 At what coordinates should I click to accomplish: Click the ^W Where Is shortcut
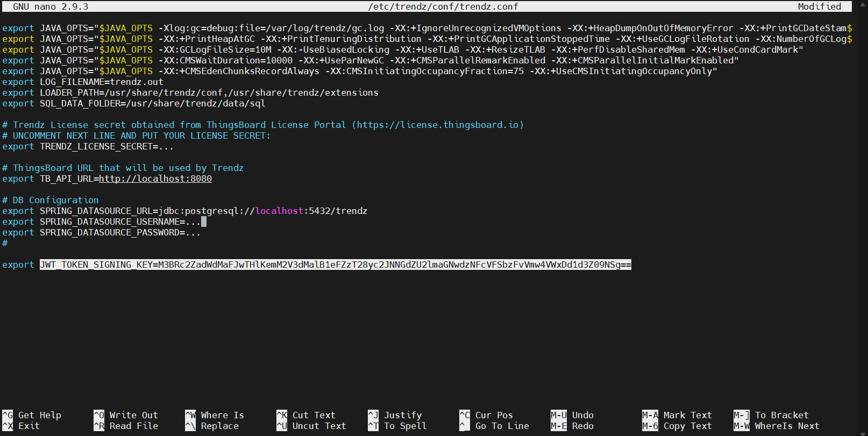click(x=215, y=415)
